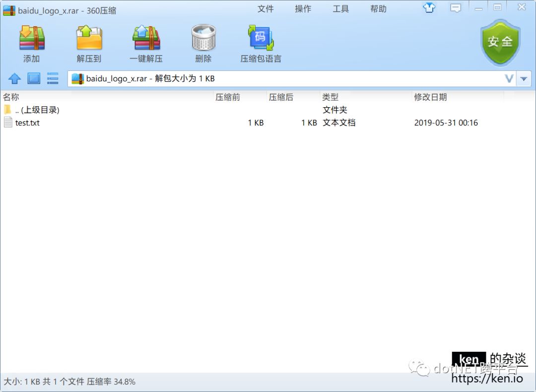
Task: Click the parent directory folder icon
Action: (x=7, y=109)
